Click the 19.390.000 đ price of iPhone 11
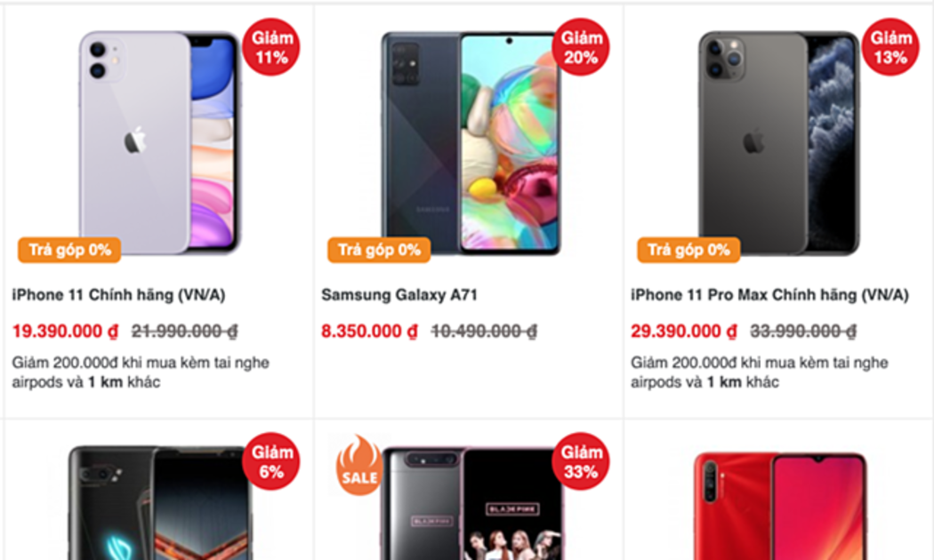934x560 pixels. coord(66,331)
